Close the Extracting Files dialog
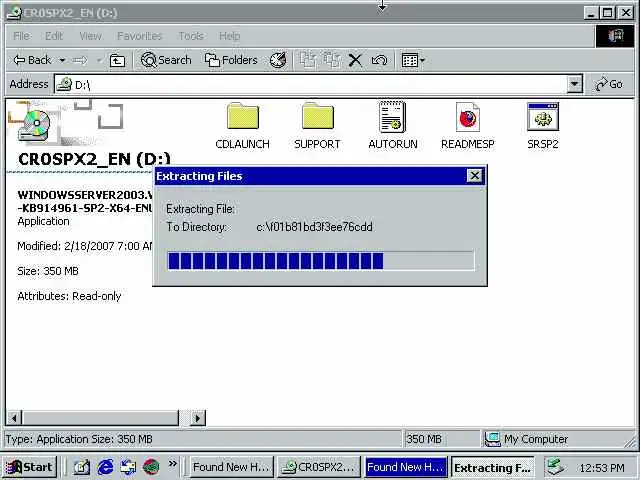 474,176
